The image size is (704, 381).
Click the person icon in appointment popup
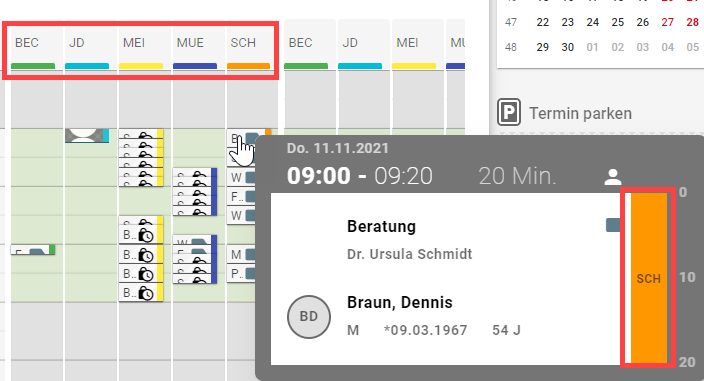coord(612,177)
